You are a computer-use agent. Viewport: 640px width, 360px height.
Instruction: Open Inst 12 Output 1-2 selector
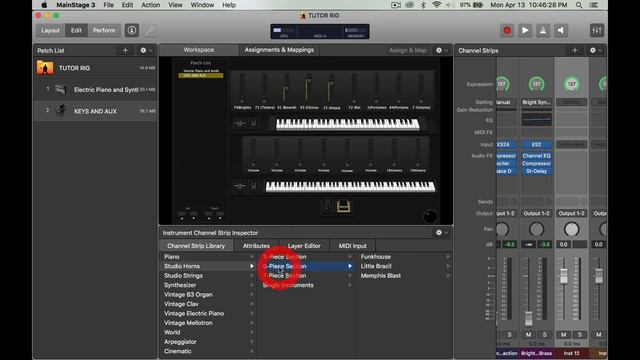(571, 213)
